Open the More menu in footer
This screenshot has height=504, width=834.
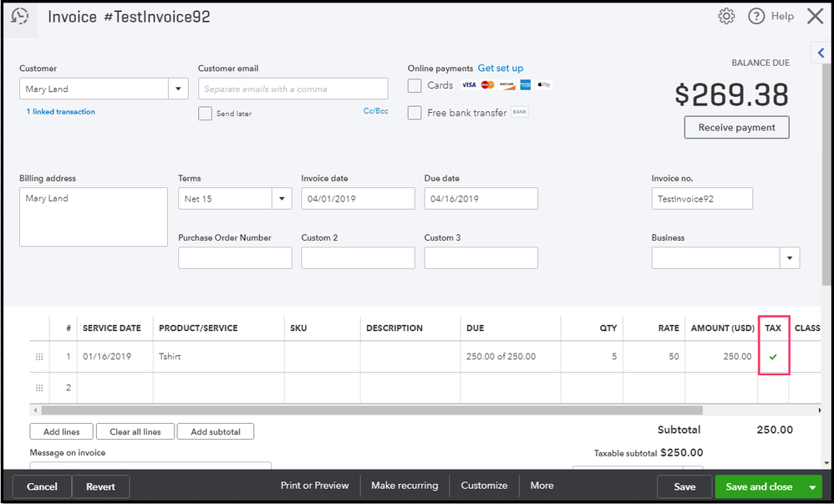click(542, 486)
